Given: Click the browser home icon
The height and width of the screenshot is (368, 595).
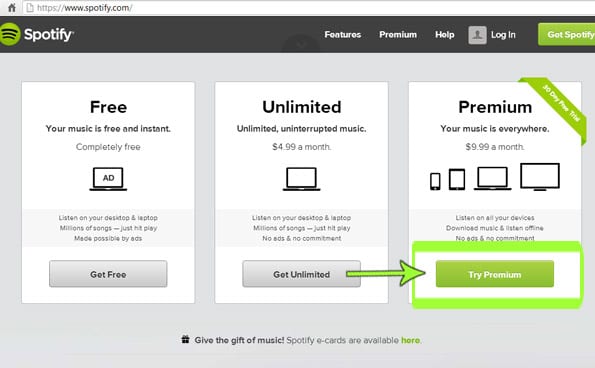Looking at the screenshot, I should click(12, 8).
